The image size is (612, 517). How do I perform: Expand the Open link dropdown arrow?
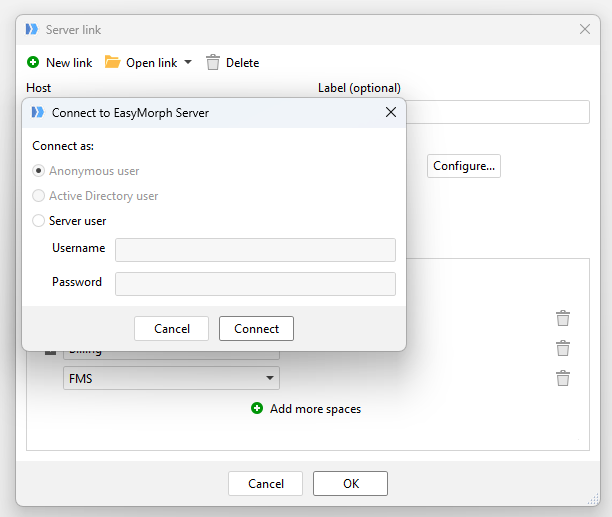[188, 62]
